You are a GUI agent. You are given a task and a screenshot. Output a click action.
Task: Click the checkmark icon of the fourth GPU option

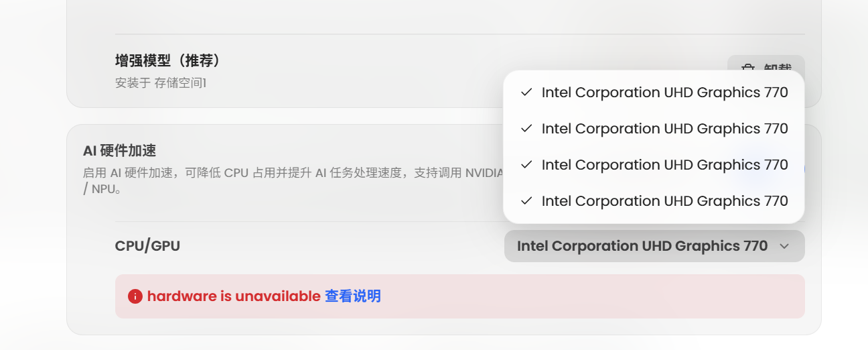pyautogui.click(x=526, y=201)
